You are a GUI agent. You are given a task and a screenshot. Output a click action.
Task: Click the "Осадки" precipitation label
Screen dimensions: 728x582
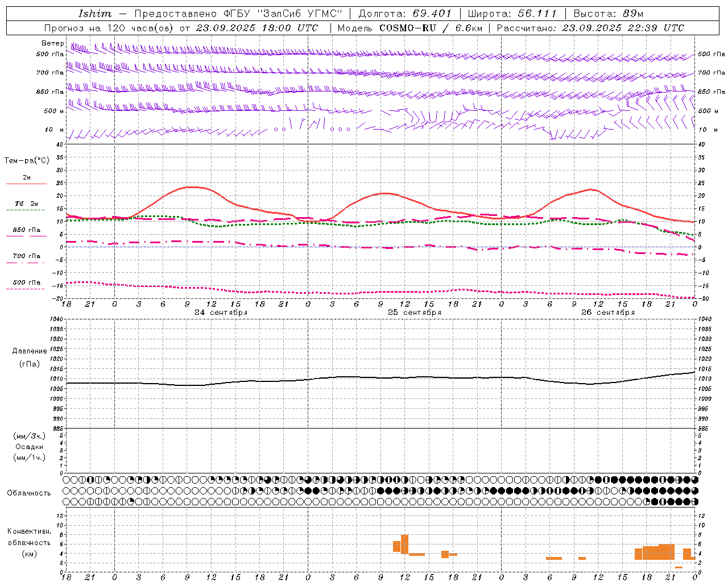30,447
